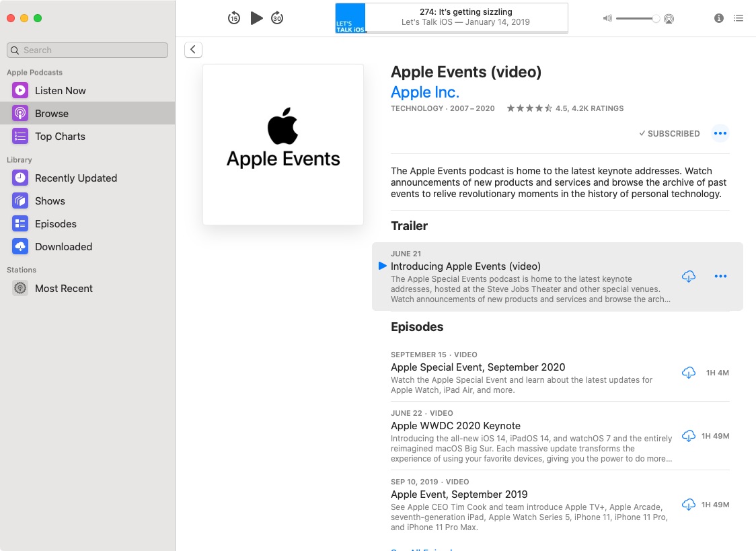Viewport: 756px width, 551px height.
Task: Click the Recently Updated clock icon
Action: click(x=20, y=178)
